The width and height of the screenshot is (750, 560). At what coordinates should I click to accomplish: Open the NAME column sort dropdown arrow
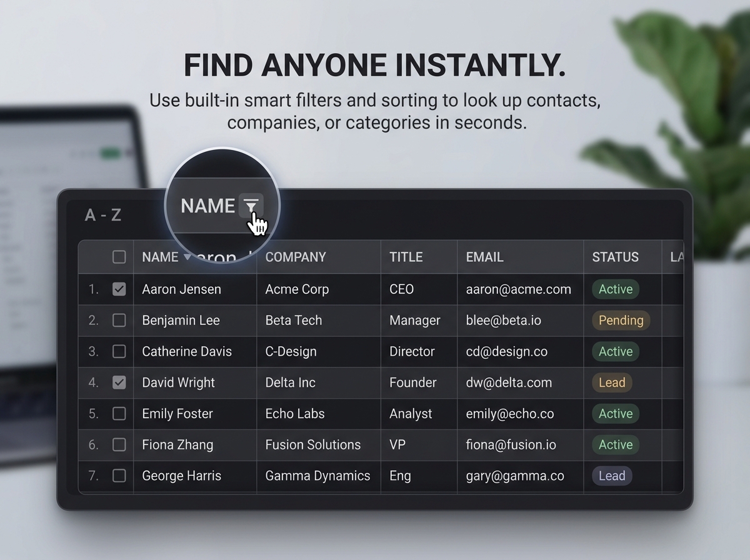(187, 257)
